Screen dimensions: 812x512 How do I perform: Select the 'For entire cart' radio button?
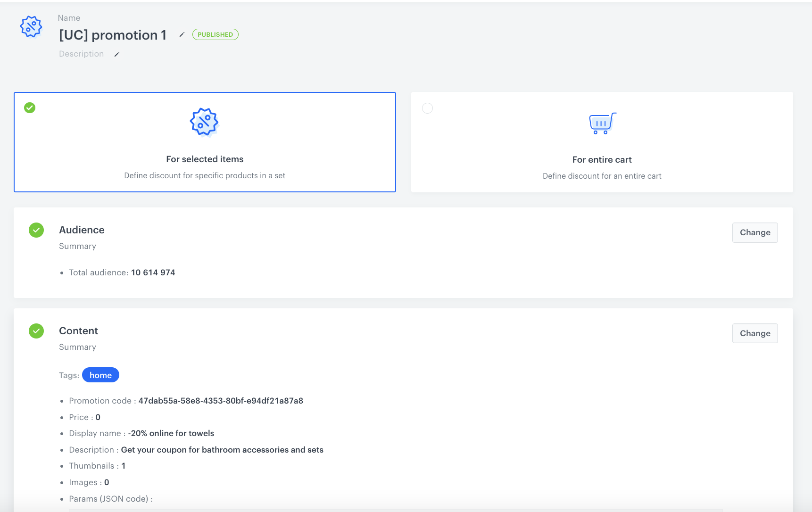click(x=427, y=108)
